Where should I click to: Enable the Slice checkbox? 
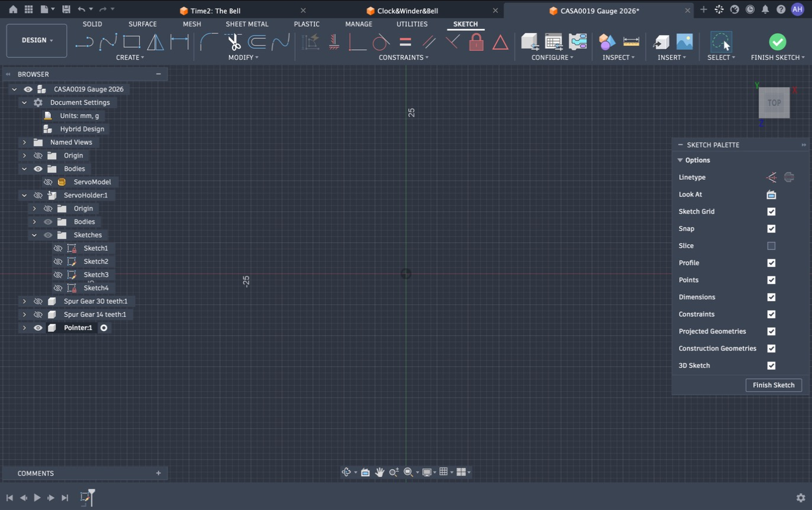coord(771,246)
